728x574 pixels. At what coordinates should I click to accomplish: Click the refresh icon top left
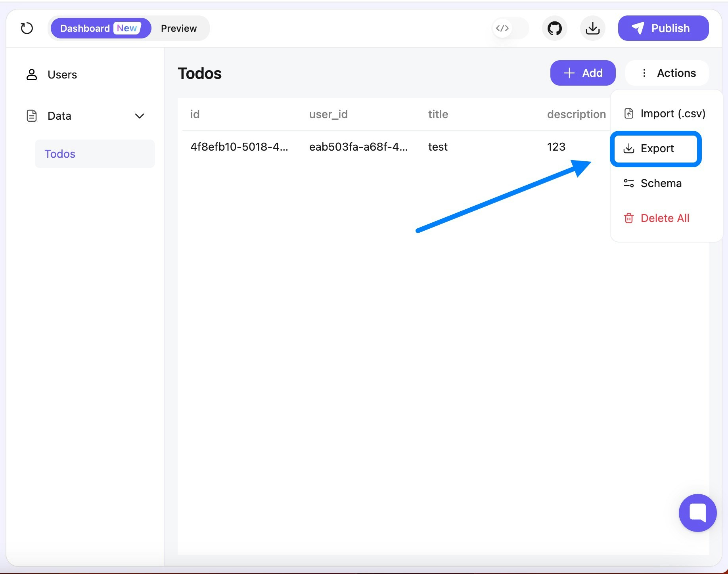pyautogui.click(x=27, y=28)
